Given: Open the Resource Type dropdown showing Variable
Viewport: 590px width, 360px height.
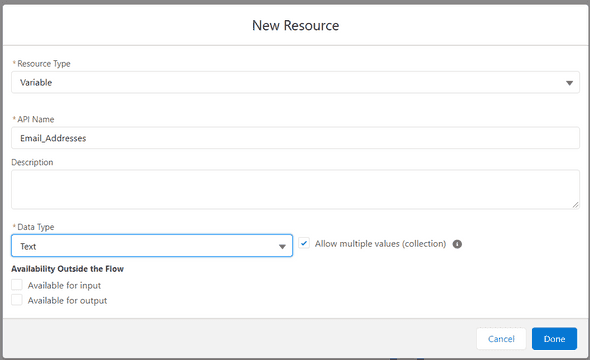Looking at the screenshot, I should 295,82.
